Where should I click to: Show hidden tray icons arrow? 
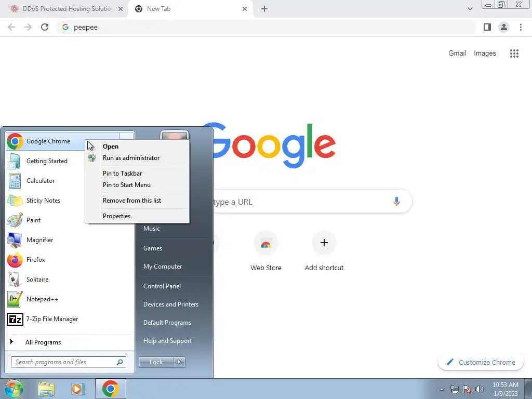click(442, 389)
